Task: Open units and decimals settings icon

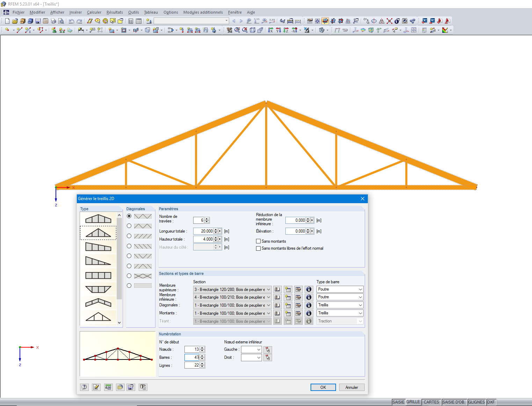Action: pyautogui.click(x=108, y=387)
